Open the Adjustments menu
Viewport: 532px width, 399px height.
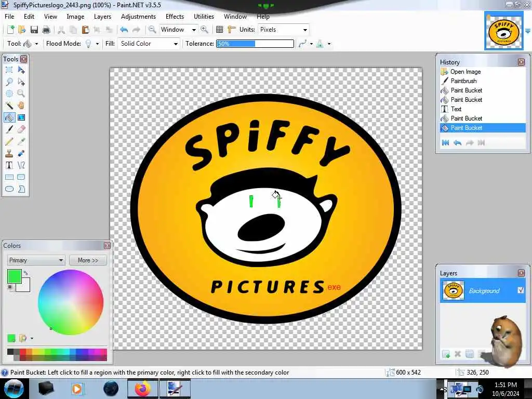[x=138, y=16]
